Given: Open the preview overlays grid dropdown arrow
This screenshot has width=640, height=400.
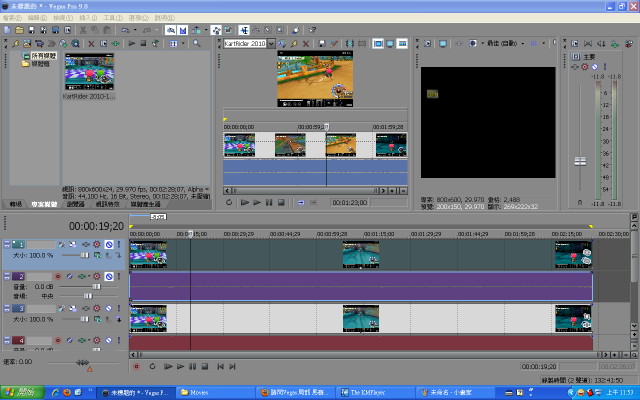Looking at the screenshot, I should (543, 43).
